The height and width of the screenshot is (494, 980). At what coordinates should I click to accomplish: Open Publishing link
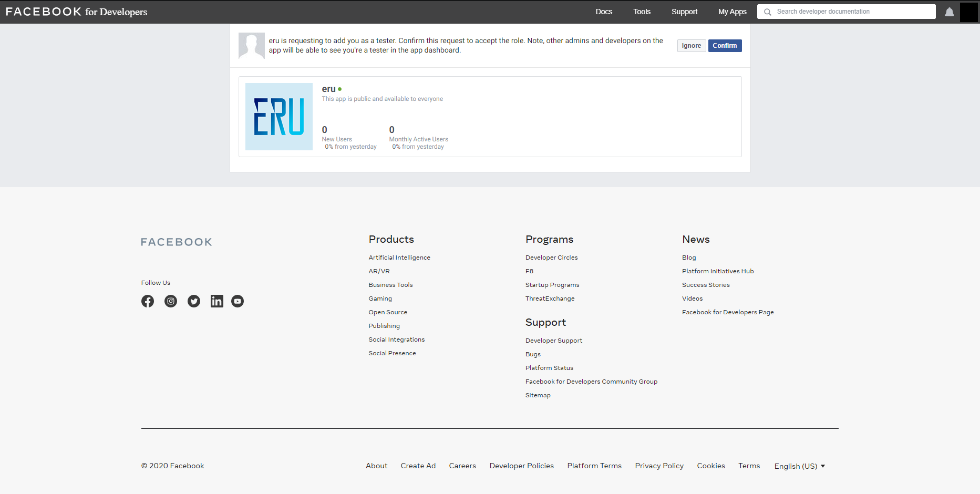[x=384, y=326]
